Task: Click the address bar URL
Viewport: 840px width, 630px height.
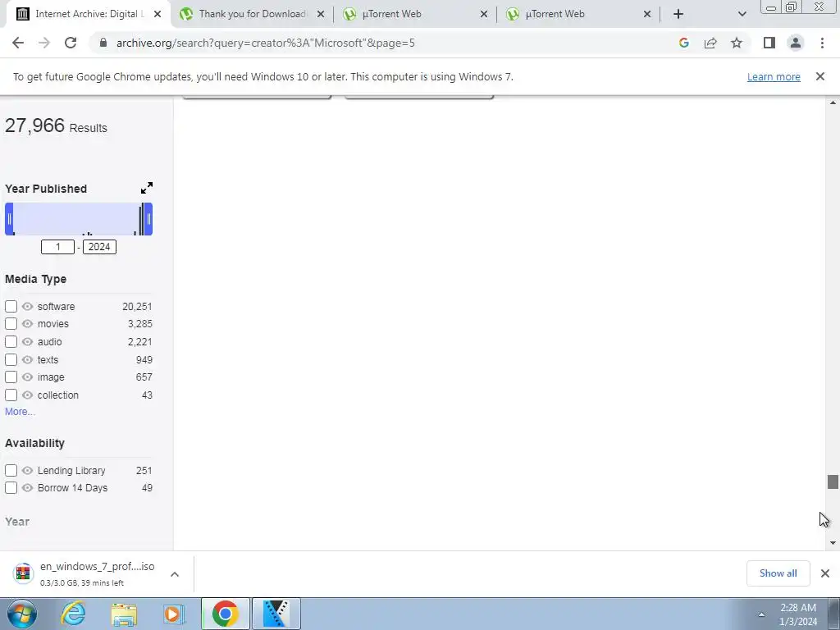Action: click(266, 43)
